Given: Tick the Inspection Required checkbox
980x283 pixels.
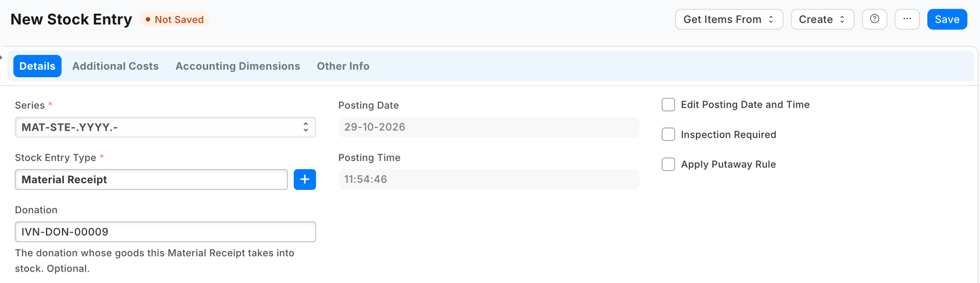Looking at the screenshot, I should coord(669,134).
